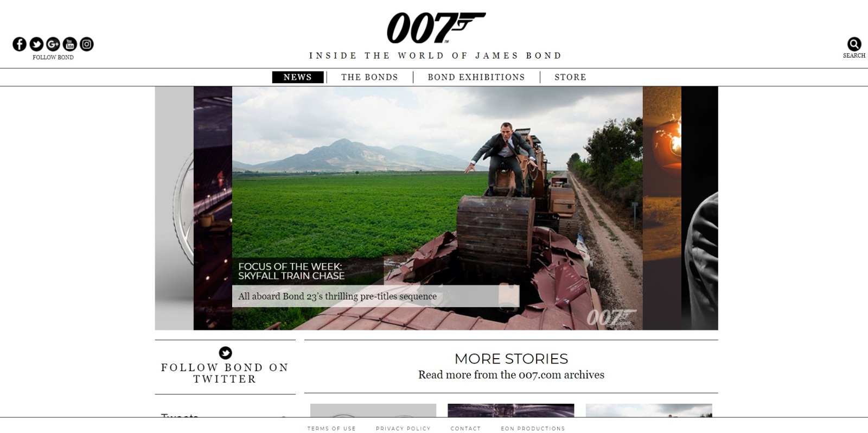Click the 007 gun logo
This screenshot has width=868, height=433.
(436, 28)
